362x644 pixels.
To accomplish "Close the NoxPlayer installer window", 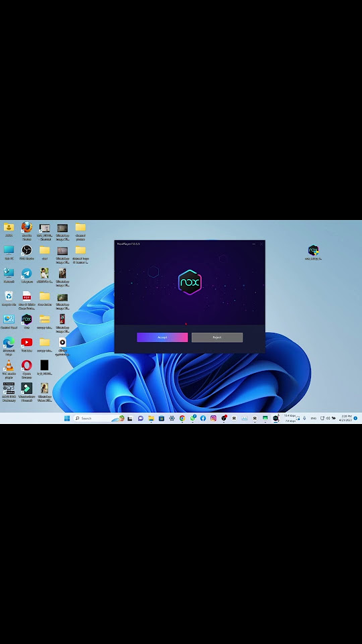I will coord(261,244).
